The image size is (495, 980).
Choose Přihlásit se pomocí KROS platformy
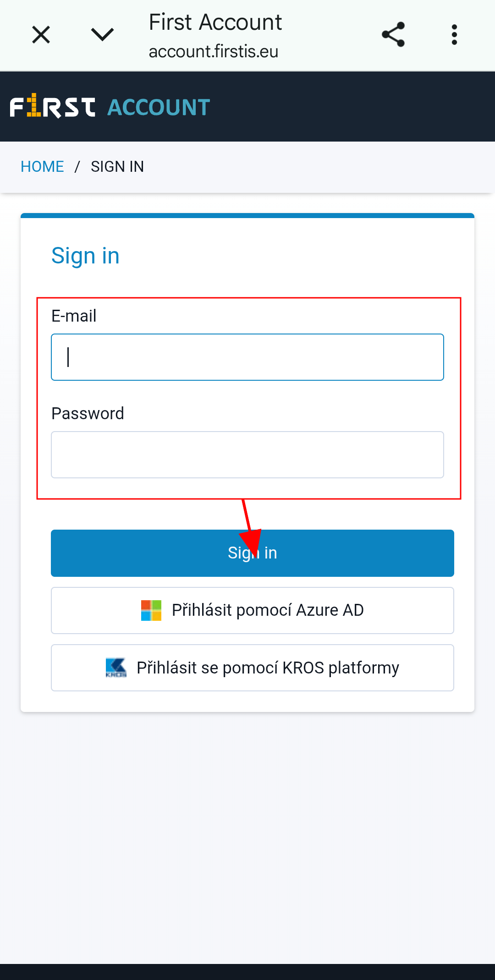click(253, 668)
